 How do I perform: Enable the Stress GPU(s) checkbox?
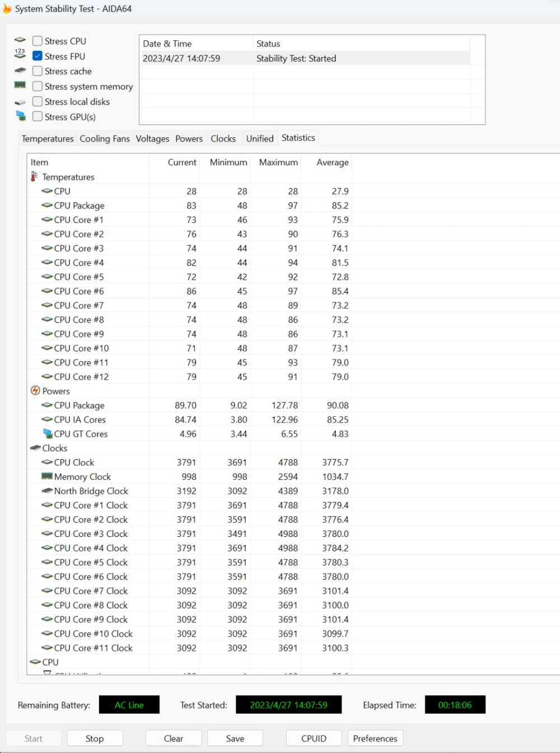[38, 116]
